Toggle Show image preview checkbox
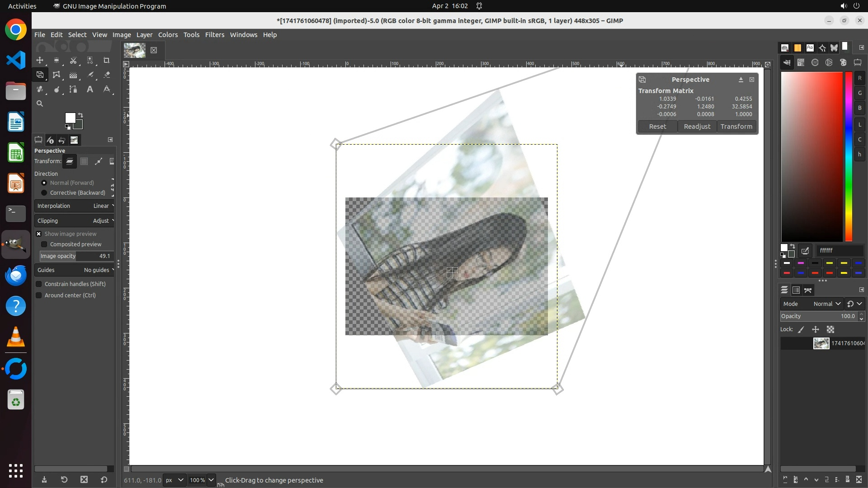868x488 pixels. coord(39,234)
